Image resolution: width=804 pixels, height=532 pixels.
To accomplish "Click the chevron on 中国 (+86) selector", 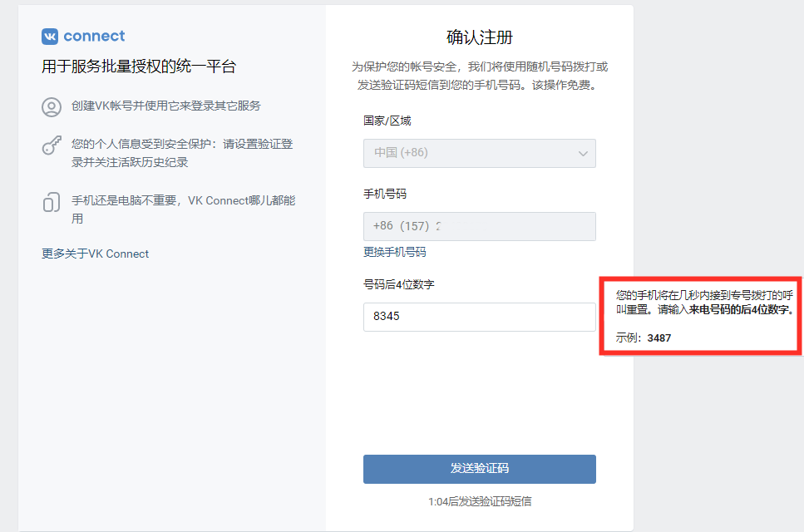I will point(585,153).
